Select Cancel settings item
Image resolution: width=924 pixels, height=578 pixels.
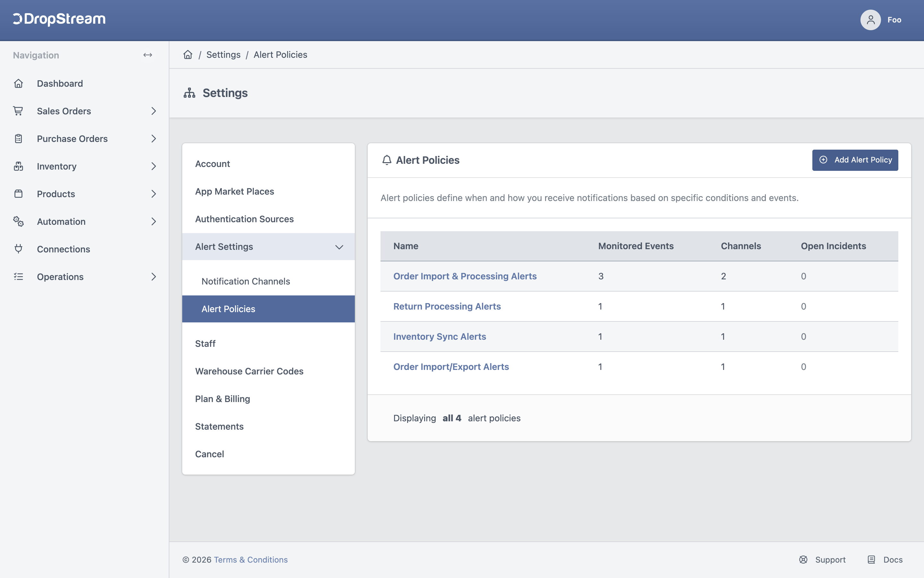(x=269, y=454)
